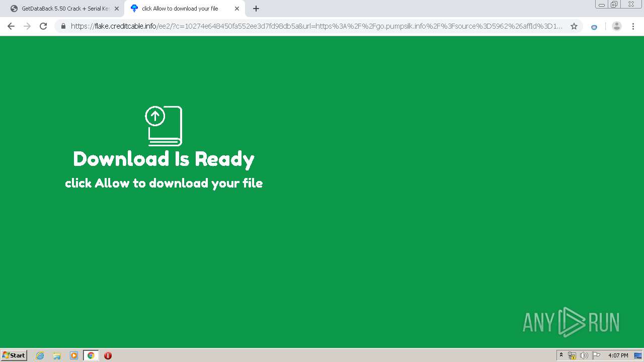Click the Show Desktop tray icon
Viewport: 644px width, 362px height.
(638, 355)
